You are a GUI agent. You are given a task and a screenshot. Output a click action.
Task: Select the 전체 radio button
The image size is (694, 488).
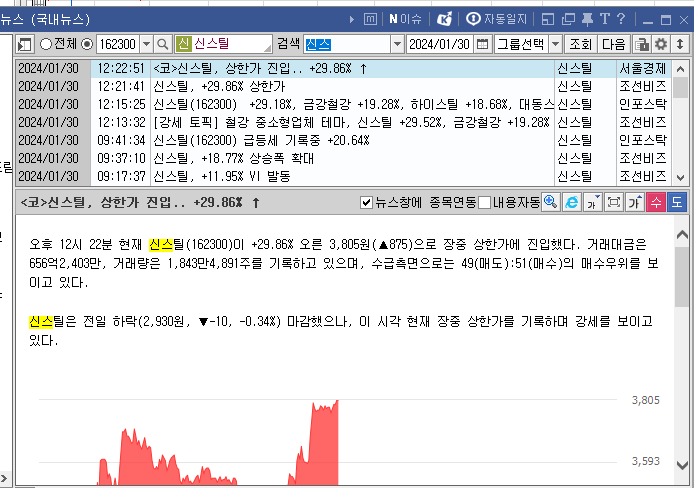pos(46,44)
